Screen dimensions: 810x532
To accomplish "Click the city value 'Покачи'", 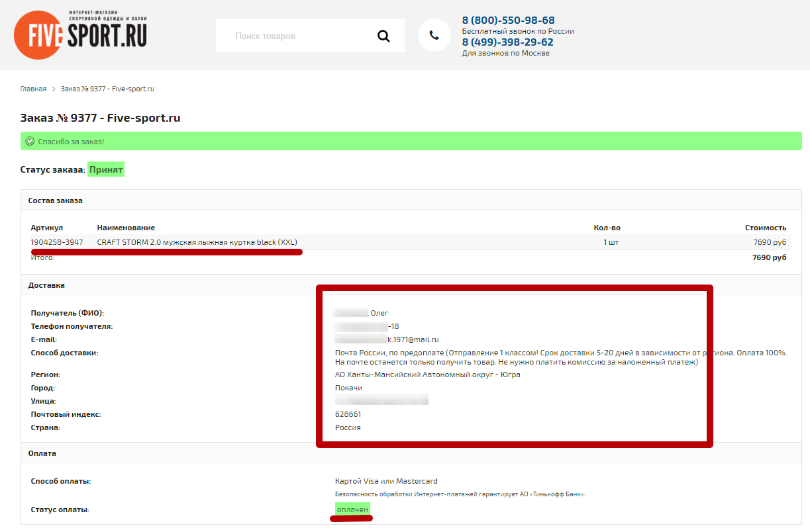I will pyautogui.click(x=348, y=388).
